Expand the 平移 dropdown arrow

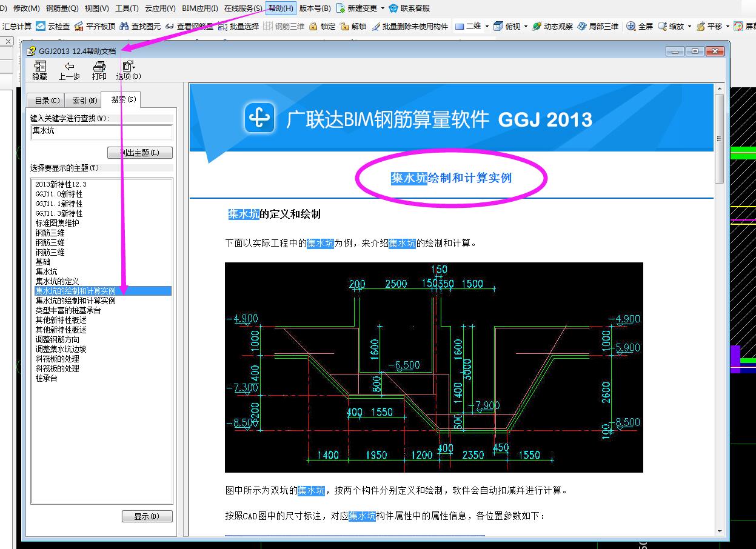click(x=728, y=26)
